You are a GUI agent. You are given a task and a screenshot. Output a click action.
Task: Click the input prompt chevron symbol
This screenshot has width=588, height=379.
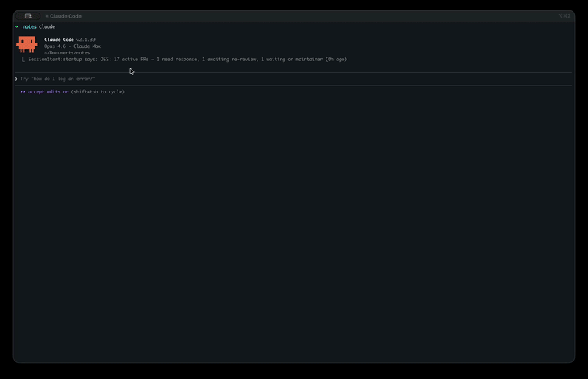tap(16, 79)
